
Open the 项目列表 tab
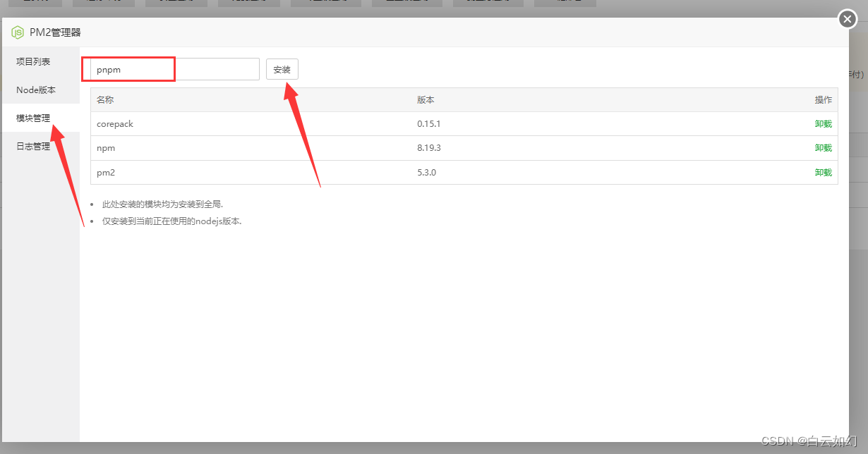(x=40, y=61)
